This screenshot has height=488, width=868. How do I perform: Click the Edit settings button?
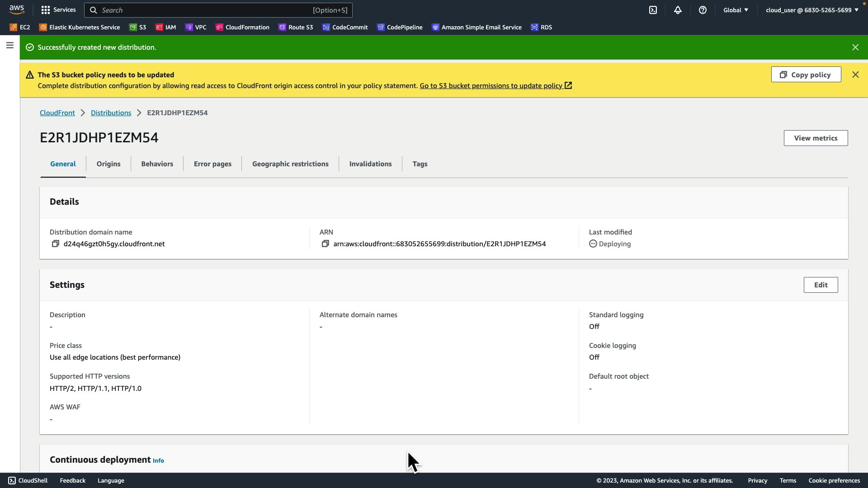pyautogui.click(x=820, y=285)
